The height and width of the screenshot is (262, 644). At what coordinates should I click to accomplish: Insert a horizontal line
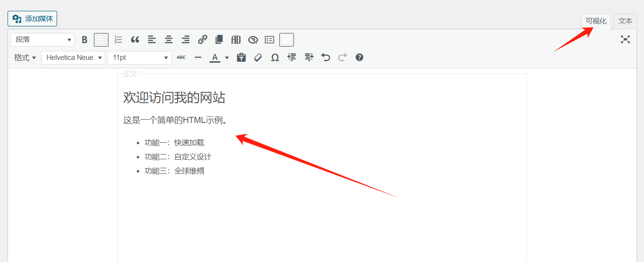[x=198, y=57]
